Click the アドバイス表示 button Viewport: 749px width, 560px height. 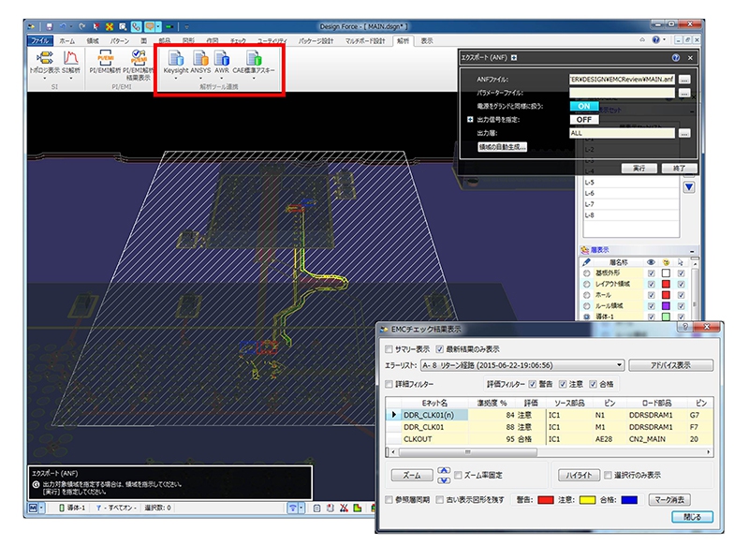pyautogui.click(x=670, y=365)
